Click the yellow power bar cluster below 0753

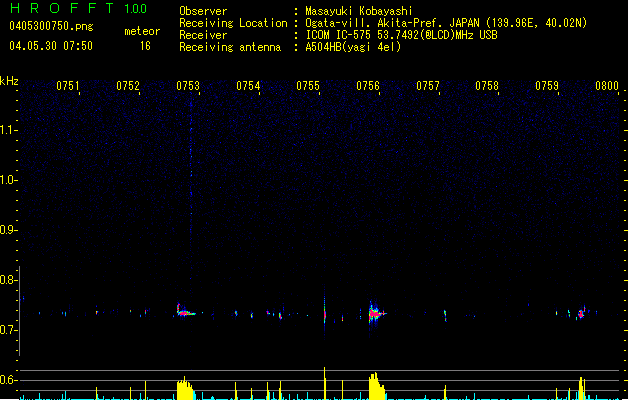[x=185, y=388]
